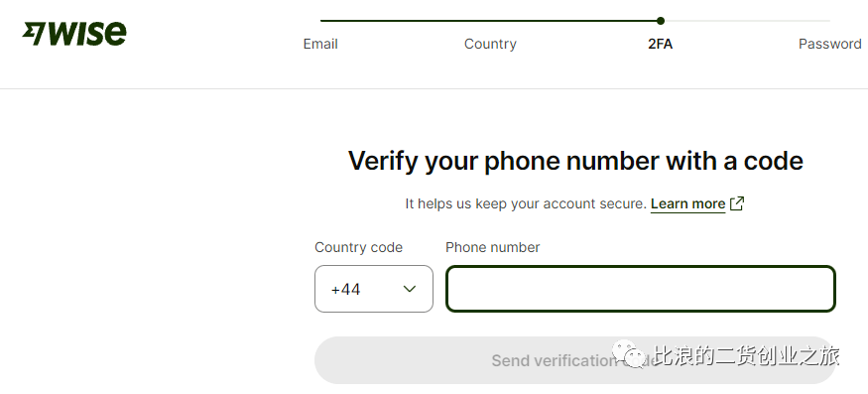Click the 2FA progress dot marker

(x=661, y=21)
